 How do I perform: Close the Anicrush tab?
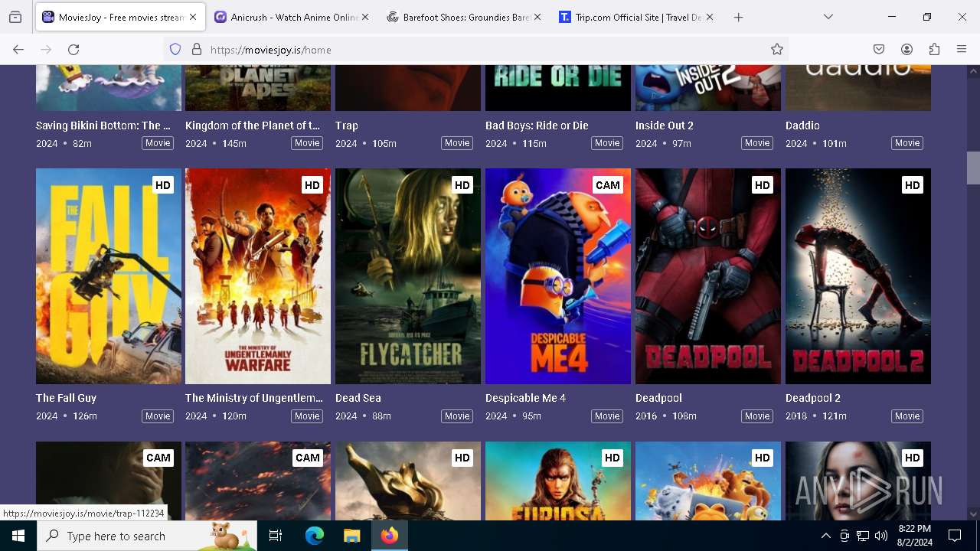coord(365,17)
